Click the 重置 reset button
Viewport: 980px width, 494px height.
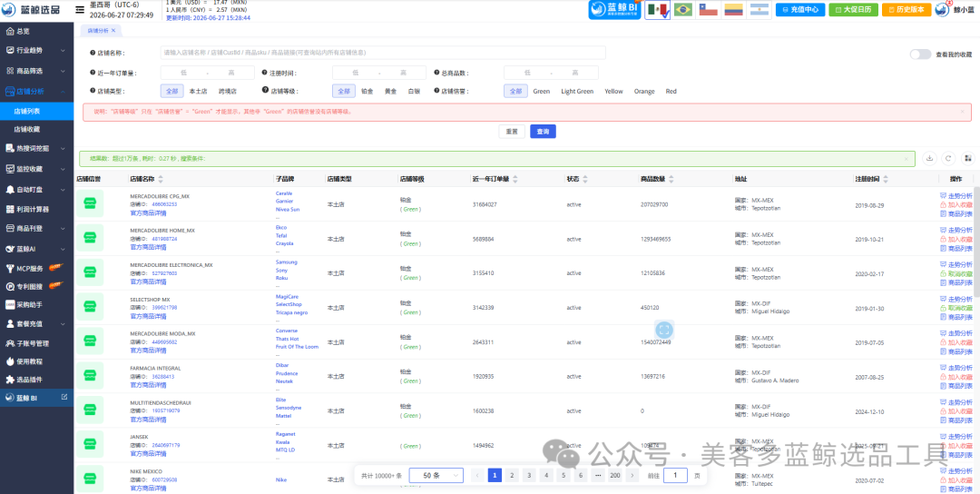(x=512, y=132)
